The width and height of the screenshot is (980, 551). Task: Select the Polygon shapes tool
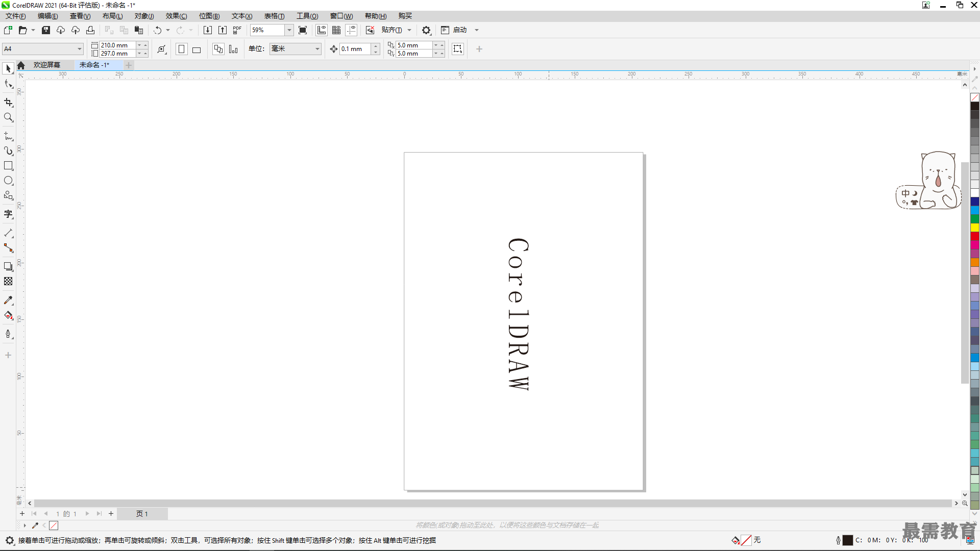coord(8,195)
